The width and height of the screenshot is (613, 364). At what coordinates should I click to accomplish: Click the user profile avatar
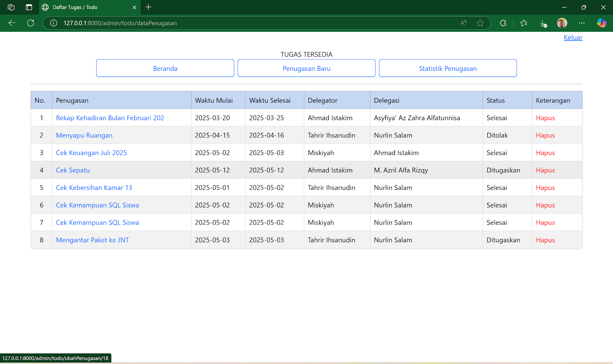pyautogui.click(x=562, y=23)
